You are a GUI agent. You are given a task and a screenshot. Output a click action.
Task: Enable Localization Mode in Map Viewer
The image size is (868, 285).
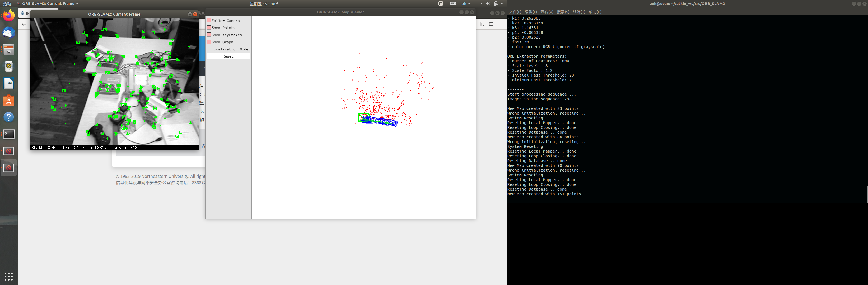pyautogui.click(x=209, y=49)
